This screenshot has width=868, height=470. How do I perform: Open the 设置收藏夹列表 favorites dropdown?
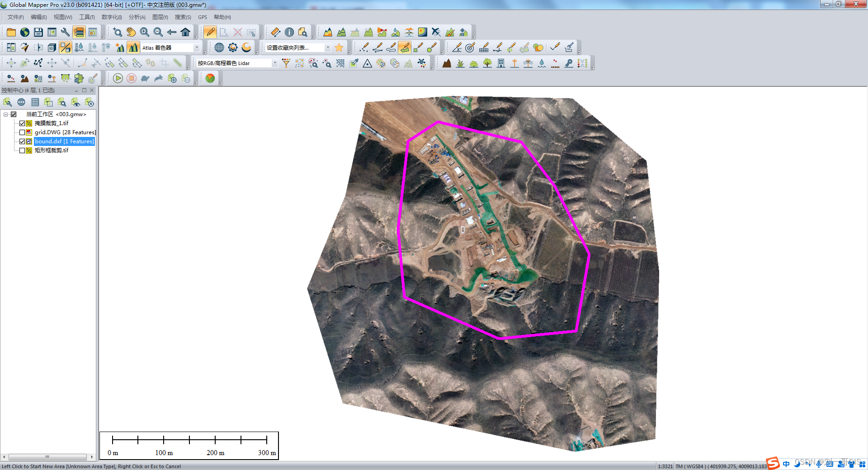[328, 47]
